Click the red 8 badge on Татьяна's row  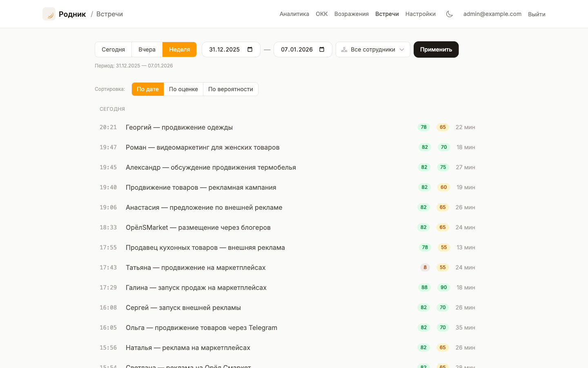tap(425, 267)
